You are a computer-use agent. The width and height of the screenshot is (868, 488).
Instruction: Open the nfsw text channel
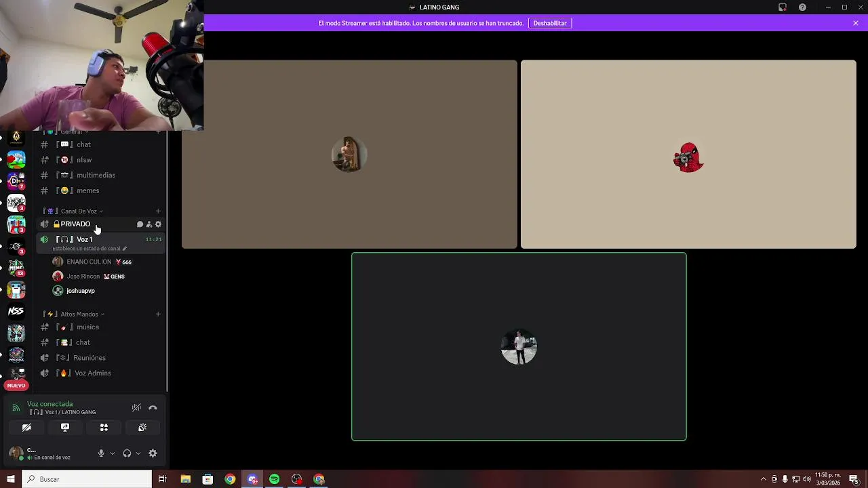click(100, 160)
